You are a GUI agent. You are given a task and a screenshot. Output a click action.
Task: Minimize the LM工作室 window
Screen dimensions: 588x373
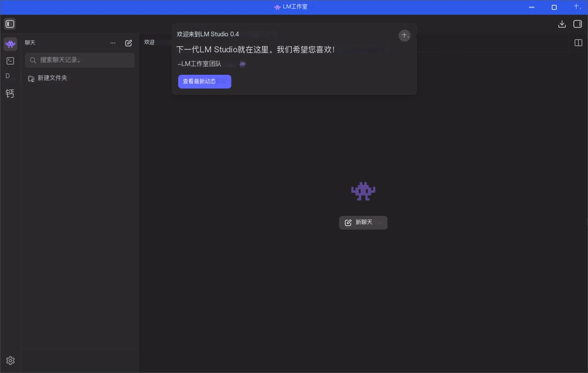(532, 7)
